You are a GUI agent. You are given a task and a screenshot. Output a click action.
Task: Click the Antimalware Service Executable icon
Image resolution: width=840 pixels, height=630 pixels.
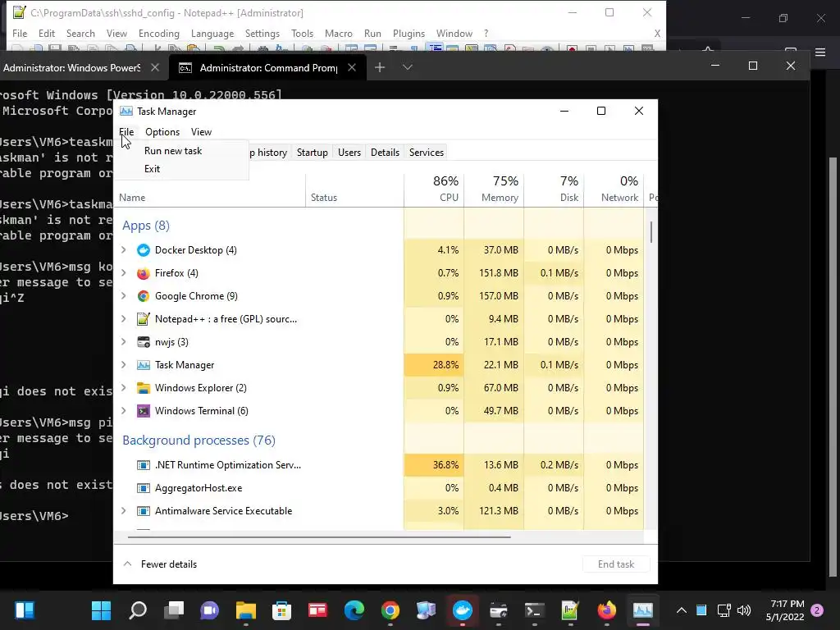143,511
